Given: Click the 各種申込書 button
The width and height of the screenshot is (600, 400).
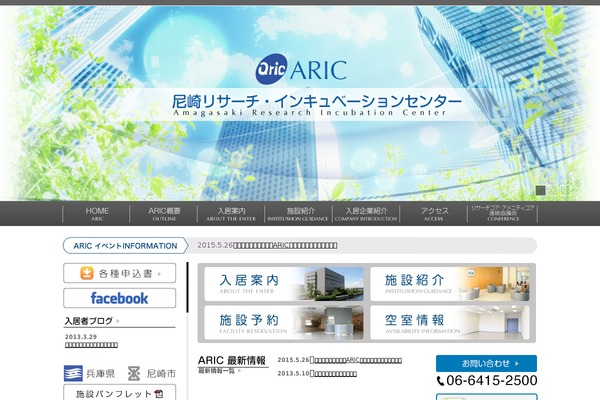Looking at the screenshot, I should pos(119,273).
